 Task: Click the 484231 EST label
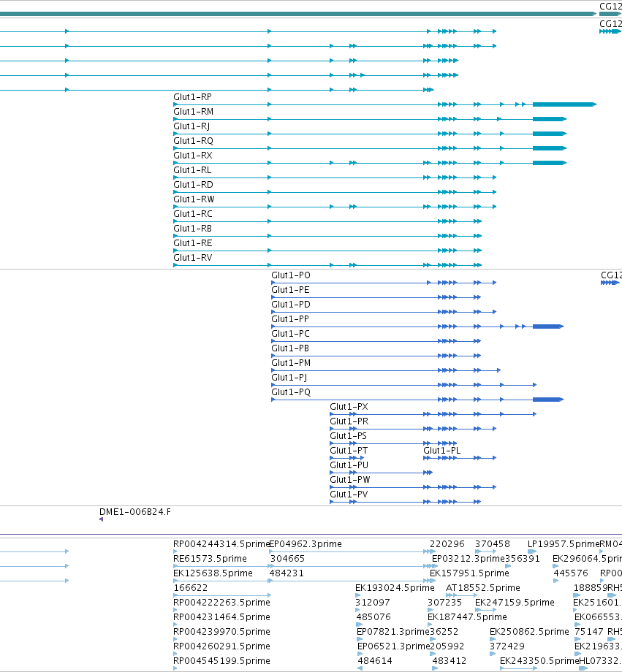coord(287,573)
